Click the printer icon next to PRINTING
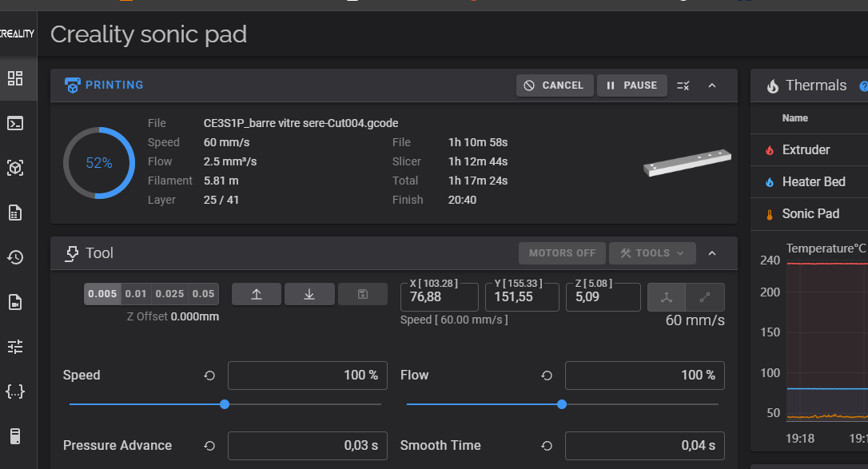The height and width of the screenshot is (469, 868). tap(72, 85)
